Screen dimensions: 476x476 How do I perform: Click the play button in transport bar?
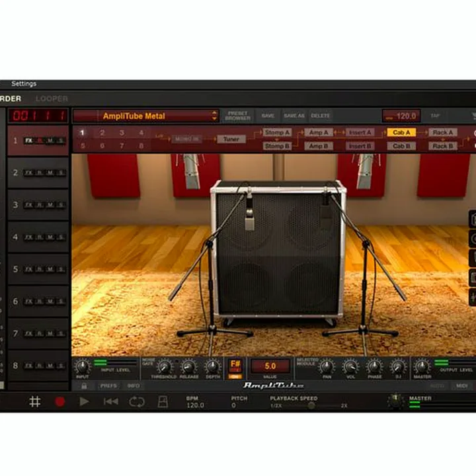tap(84, 402)
